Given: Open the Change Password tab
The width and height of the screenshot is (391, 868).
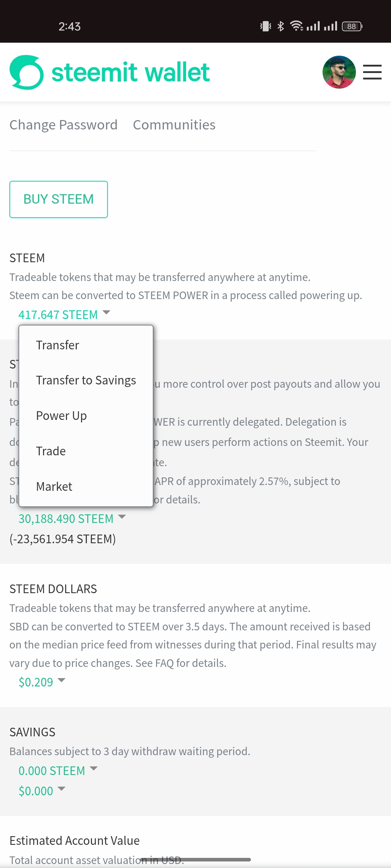Looking at the screenshot, I should (63, 125).
